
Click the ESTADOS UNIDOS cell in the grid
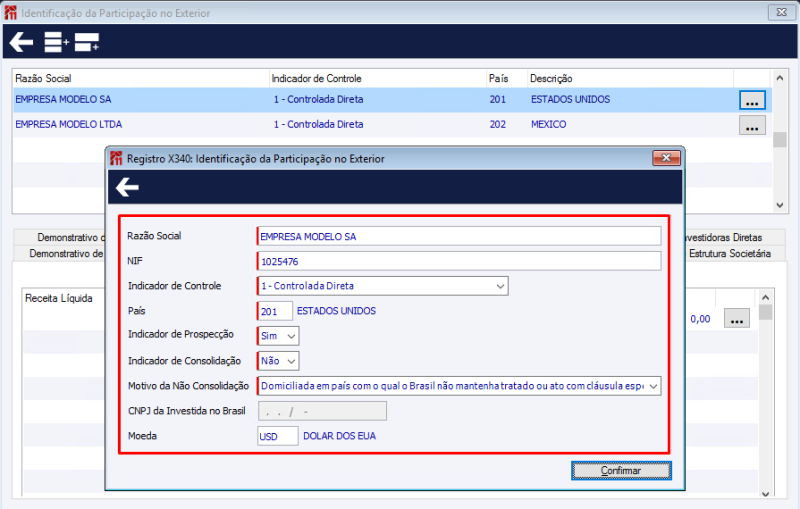[x=570, y=99]
